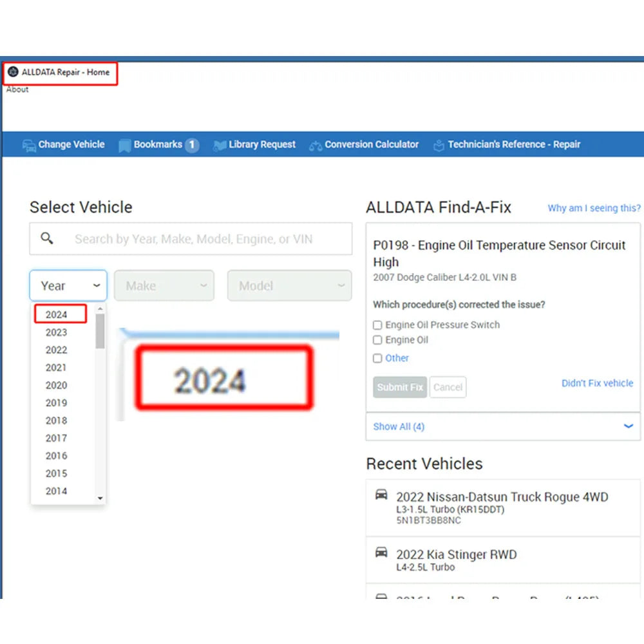Click the magnifying glass search icon
Viewport: 644px width, 644px height.
(47, 238)
